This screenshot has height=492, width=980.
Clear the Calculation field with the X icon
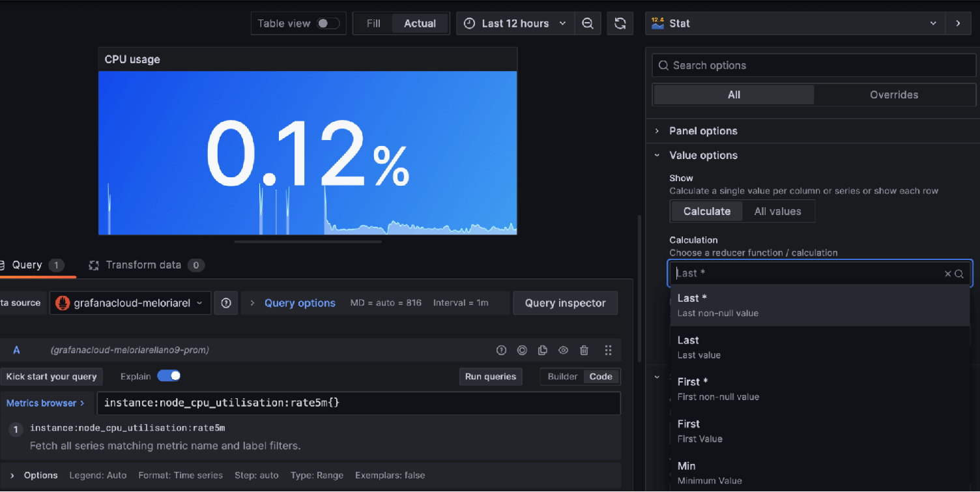tap(947, 274)
